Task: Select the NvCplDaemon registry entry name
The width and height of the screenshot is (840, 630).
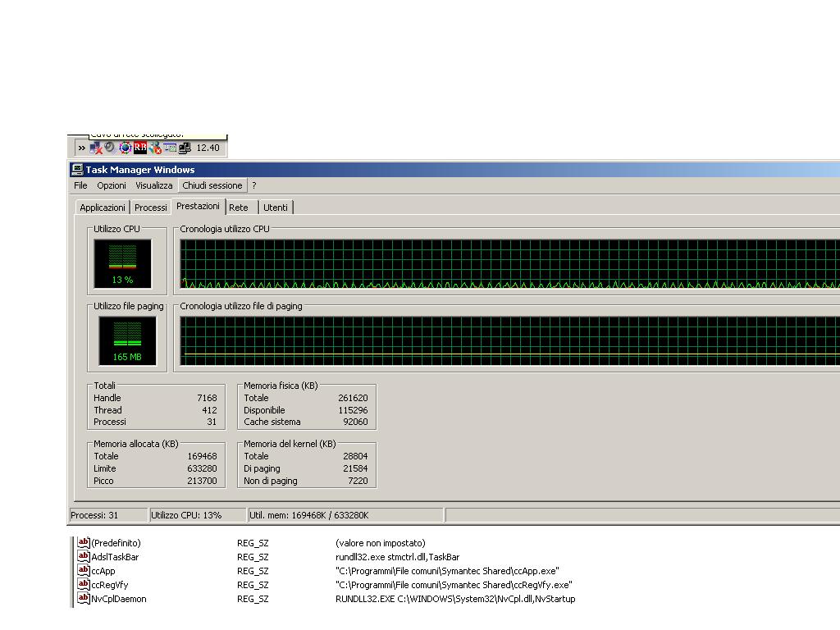Action: 118,599
